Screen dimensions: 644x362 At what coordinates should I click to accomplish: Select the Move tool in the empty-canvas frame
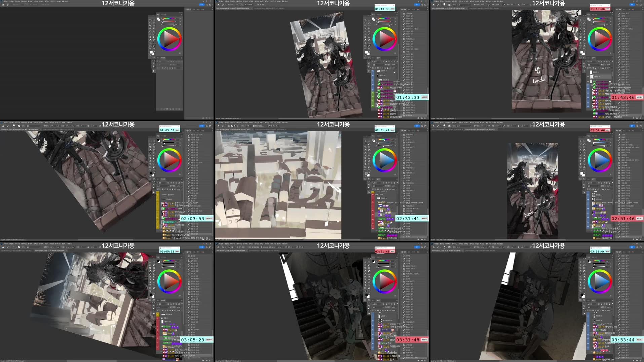pos(150,20)
